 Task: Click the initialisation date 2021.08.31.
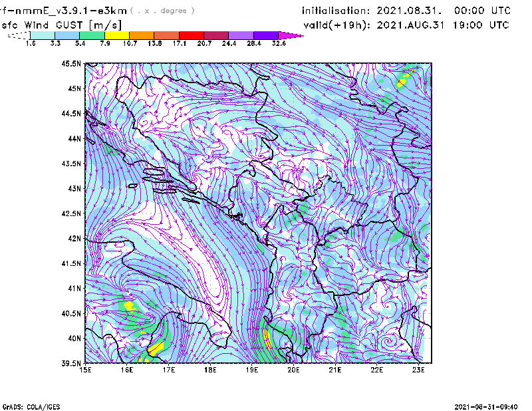tap(409, 11)
